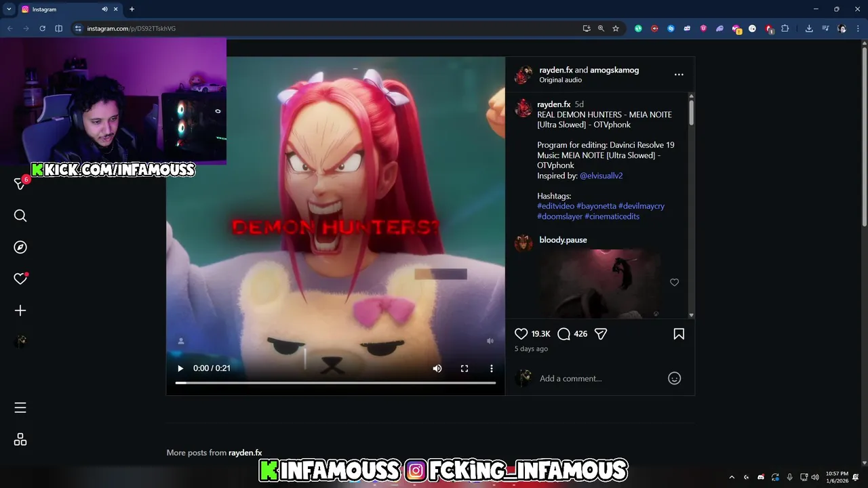The height and width of the screenshot is (488, 868).
Task: Reload the page in Chrome
Action: click(42, 28)
